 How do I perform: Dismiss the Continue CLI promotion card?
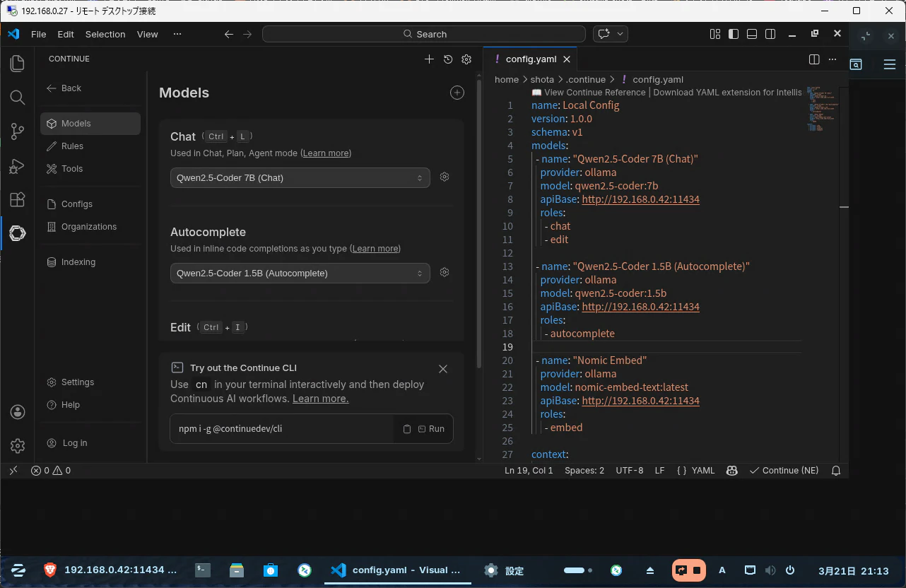coord(443,369)
